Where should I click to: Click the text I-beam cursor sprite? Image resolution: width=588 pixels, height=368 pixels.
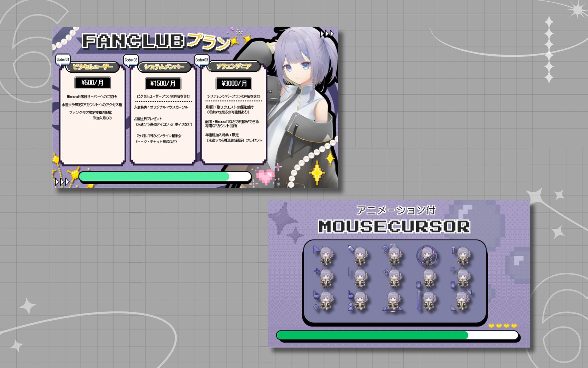[358, 278]
